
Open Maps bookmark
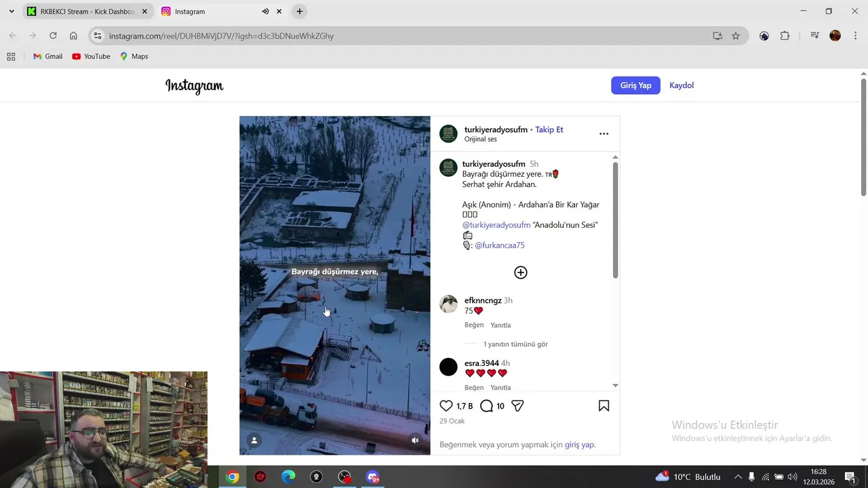(134, 56)
